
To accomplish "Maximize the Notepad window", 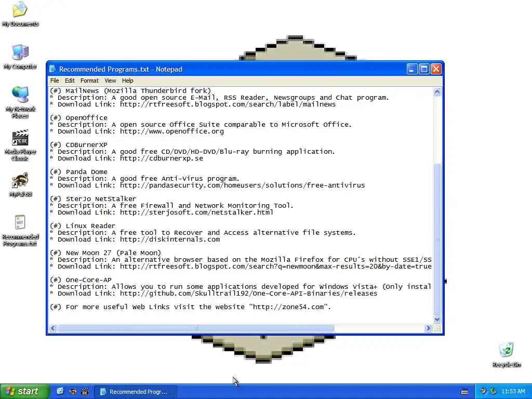I will click(x=424, y=69).
